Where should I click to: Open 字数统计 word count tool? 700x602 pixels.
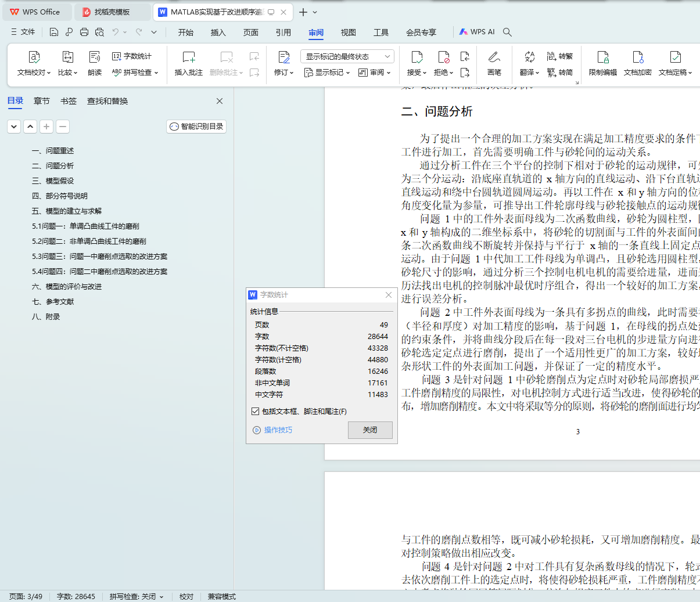(132, 56)
